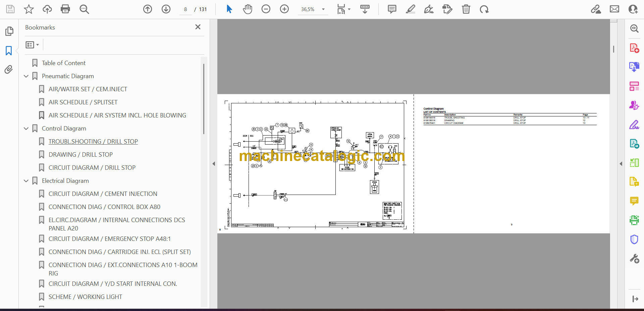
Task: Activate the Hand pan tool
Action: click(x=248, y=9)
